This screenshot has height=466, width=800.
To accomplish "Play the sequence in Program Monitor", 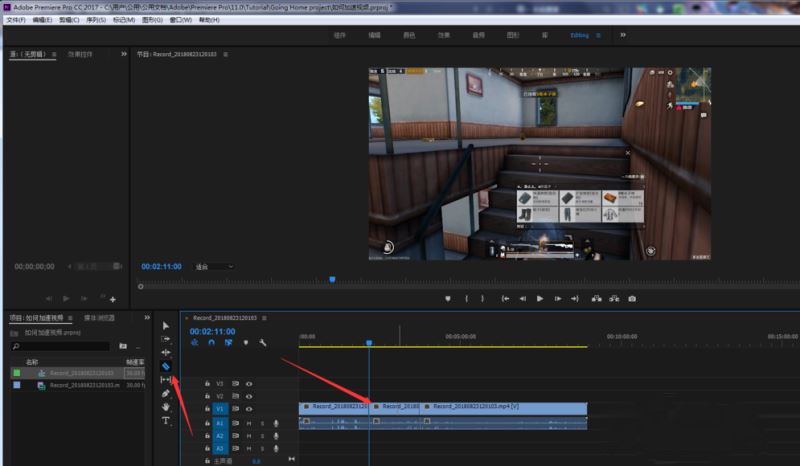I will pyautogui.click(x=540, y=299).
